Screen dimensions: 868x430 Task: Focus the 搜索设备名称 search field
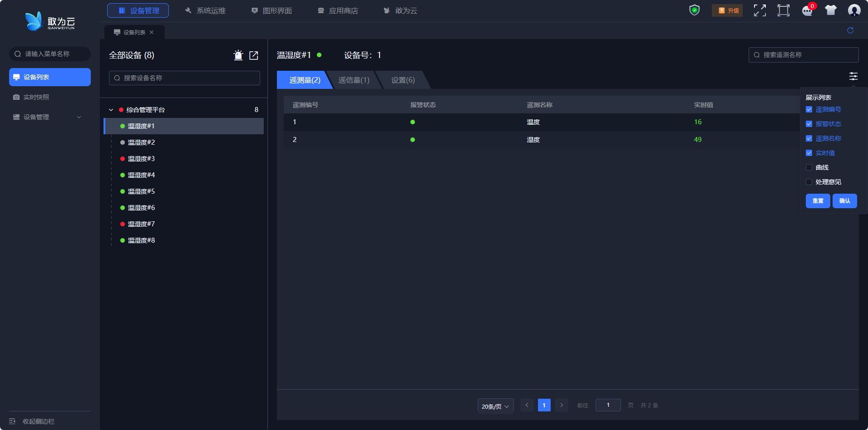pos(184,78)
